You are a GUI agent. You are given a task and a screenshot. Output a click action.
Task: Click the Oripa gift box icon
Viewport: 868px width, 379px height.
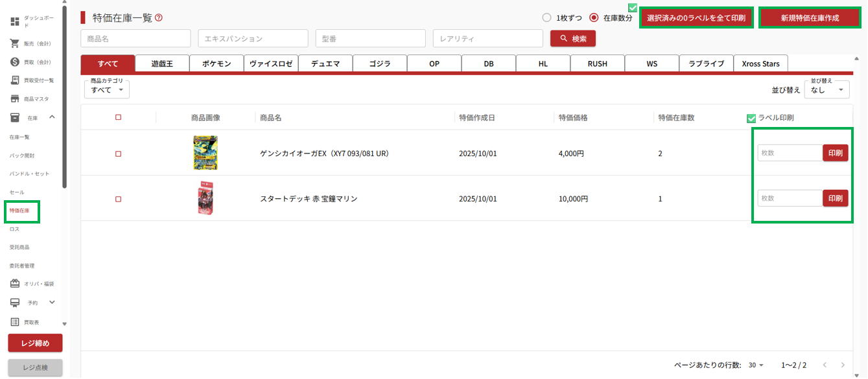point(14,284)
